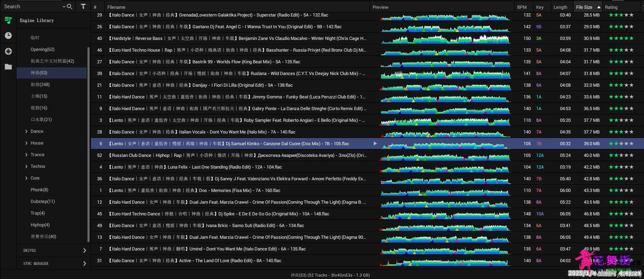Image resolution: width=644 pixels, height=279 pixels.
Task: Click 150 BPM value of Winter Night
Action: click(x=527, y=38)
